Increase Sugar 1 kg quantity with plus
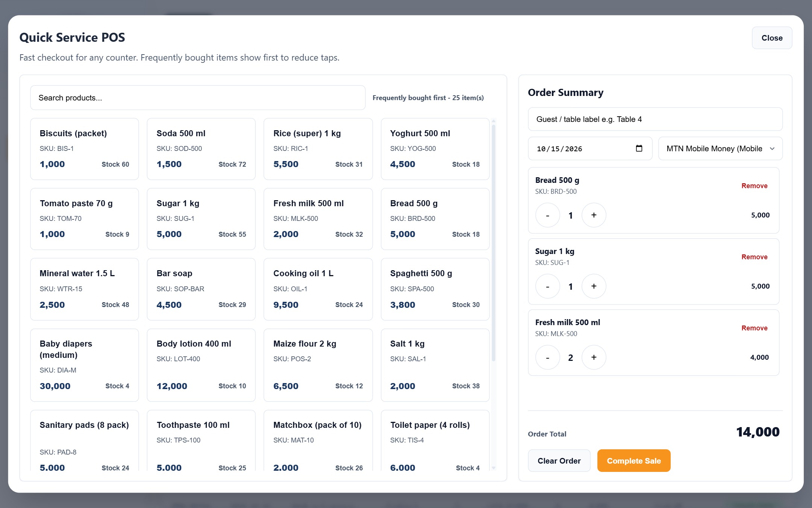 (594, 286)
